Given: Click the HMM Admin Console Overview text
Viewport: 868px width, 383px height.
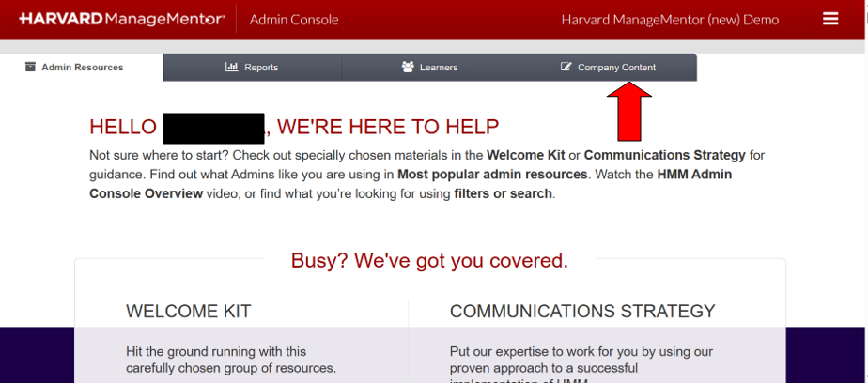Looking at the screenshot, I should click(411, 184).
